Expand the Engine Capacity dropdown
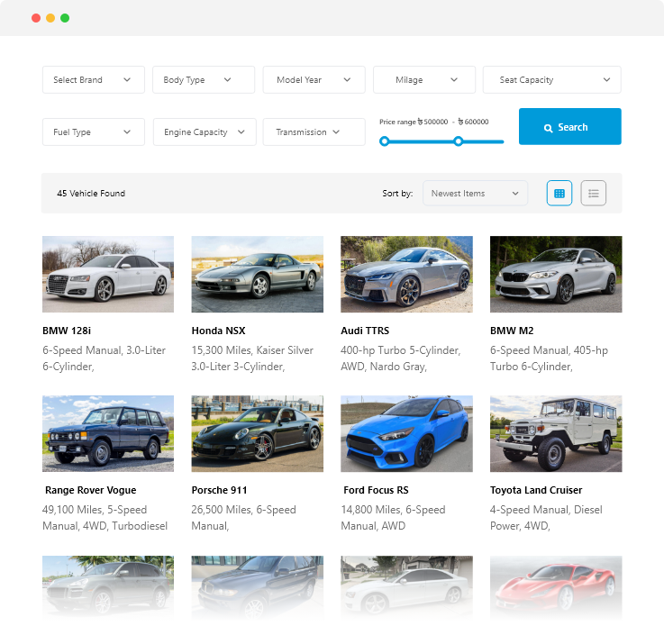The height and width of the screenshot is (644, 664). pyautogui.click(x=205, y=132)
